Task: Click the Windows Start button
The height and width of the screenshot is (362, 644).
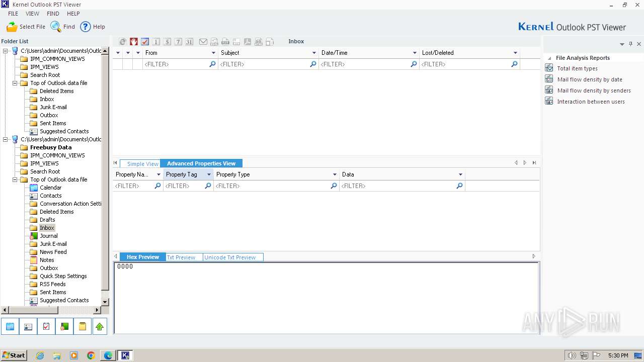Action: pos(14,355)
